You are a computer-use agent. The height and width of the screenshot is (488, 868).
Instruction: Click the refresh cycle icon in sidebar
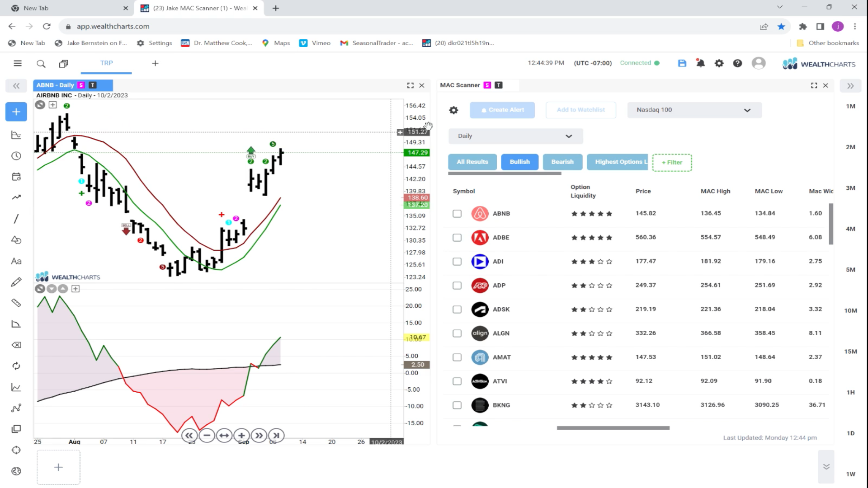16,366
